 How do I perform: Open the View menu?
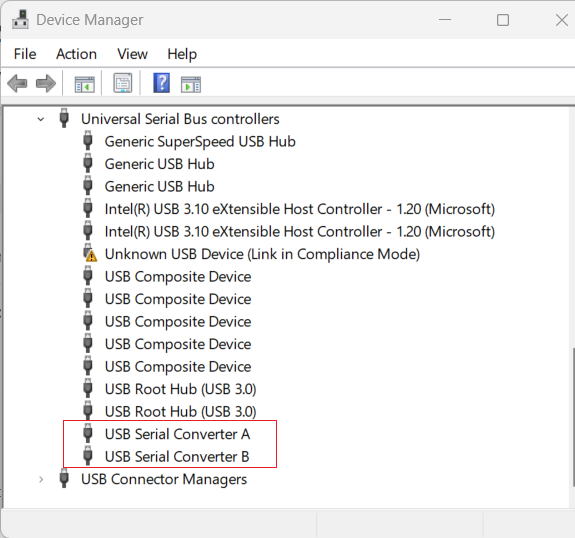pyautogui.click(x=132, y=54)
